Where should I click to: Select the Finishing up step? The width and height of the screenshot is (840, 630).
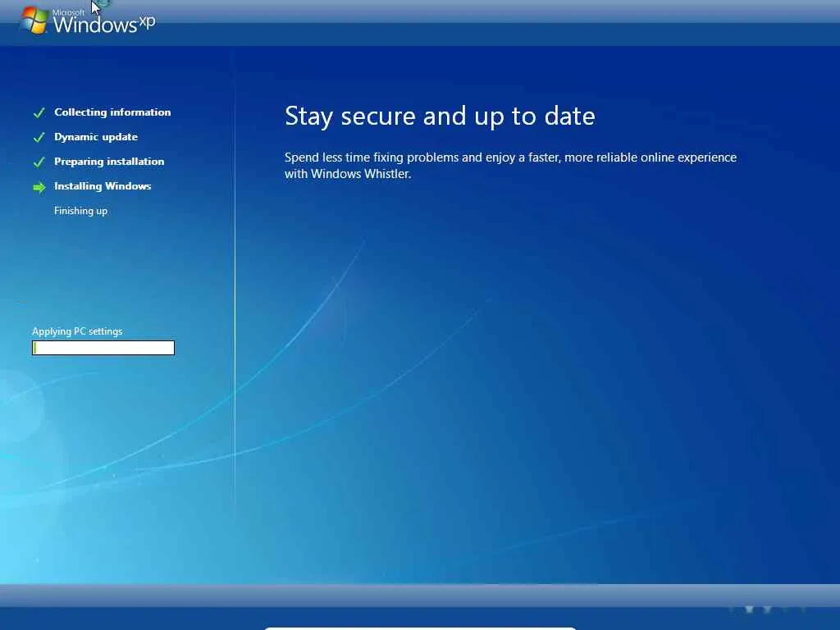[81, 211]
